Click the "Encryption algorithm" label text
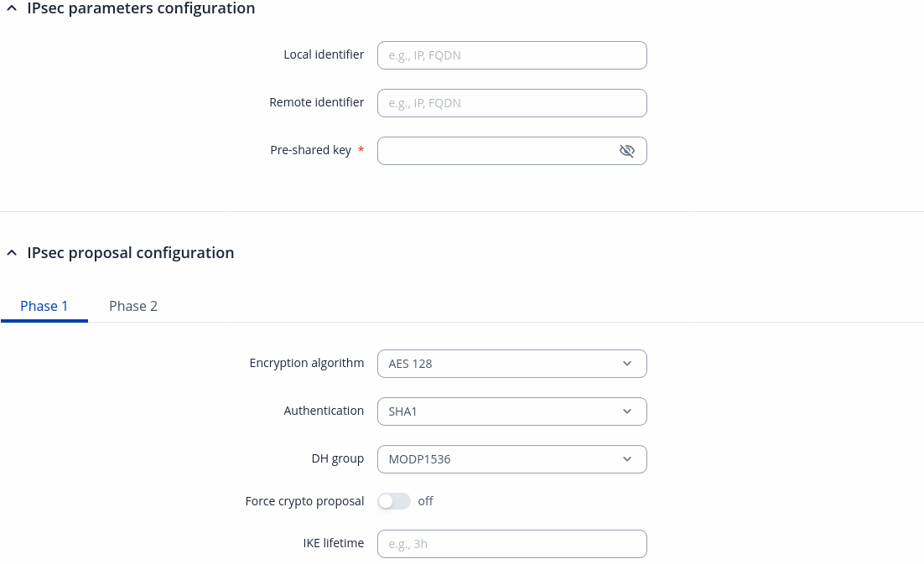 pyautogui.click(x=307, y=364)
